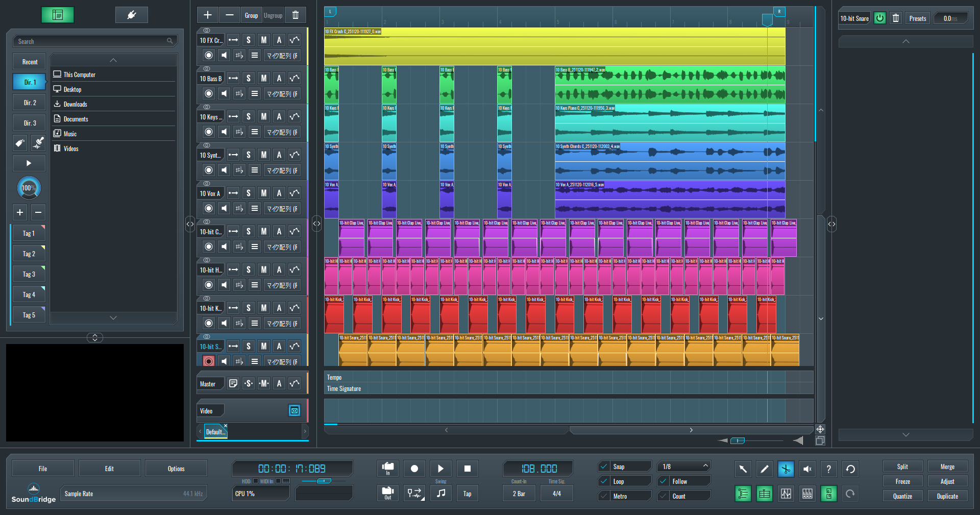The image size is (980, 515).
Task: Mute the 10 Keys track
Action: pos(263,116)
